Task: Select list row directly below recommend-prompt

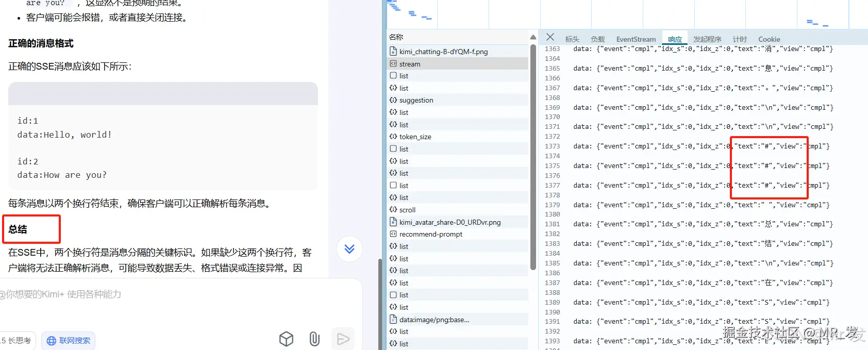Action: 458,246
